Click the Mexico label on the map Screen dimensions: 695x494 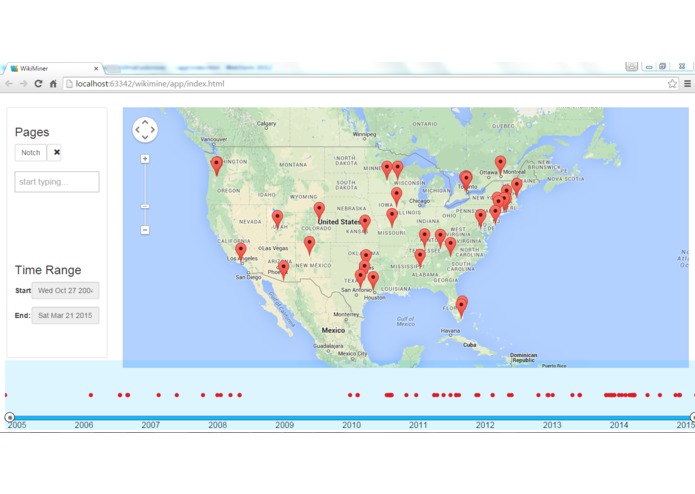(x=333, y=330)
